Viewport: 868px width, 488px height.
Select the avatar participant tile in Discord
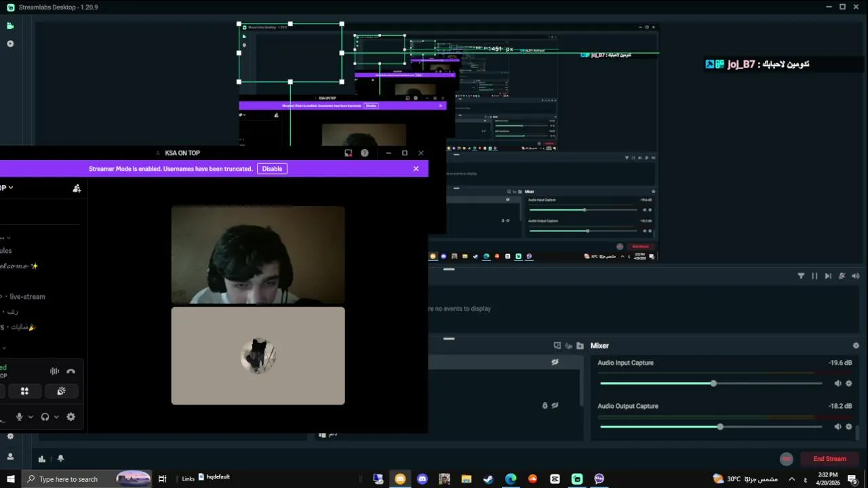click(258, 356)
